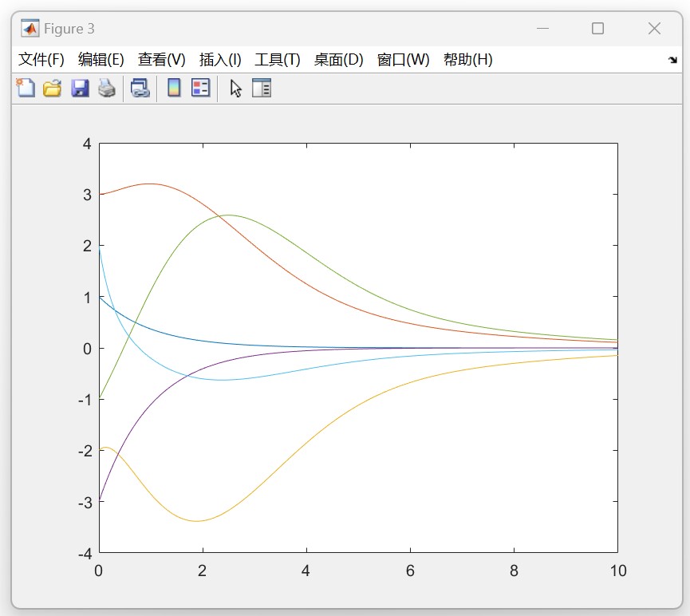690x616 pixels.
Task: Insert a legend using the toolbar icon
Action: click(x=201, y=88)
